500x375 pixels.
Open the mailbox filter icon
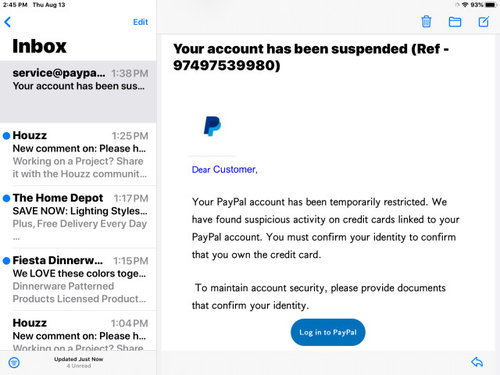14,362
